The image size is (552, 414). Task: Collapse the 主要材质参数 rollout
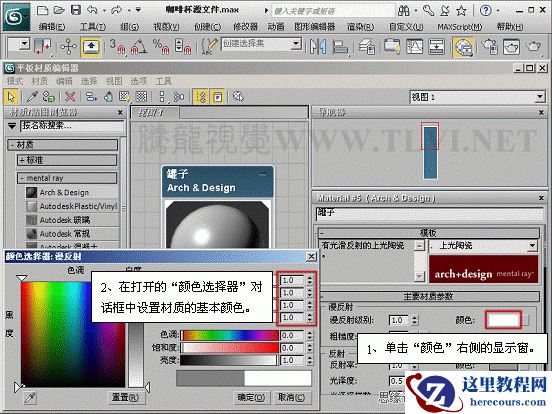pyautogui.click(x=429, y=296)
